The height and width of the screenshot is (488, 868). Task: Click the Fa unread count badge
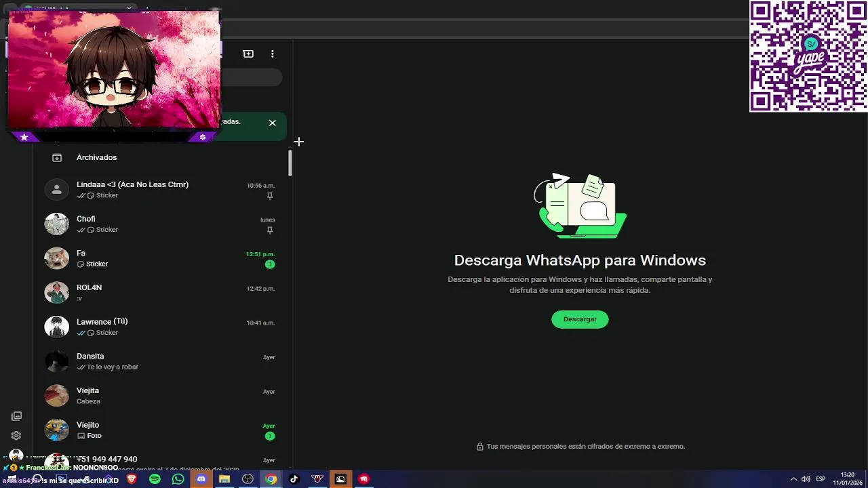tap(270, 264)
